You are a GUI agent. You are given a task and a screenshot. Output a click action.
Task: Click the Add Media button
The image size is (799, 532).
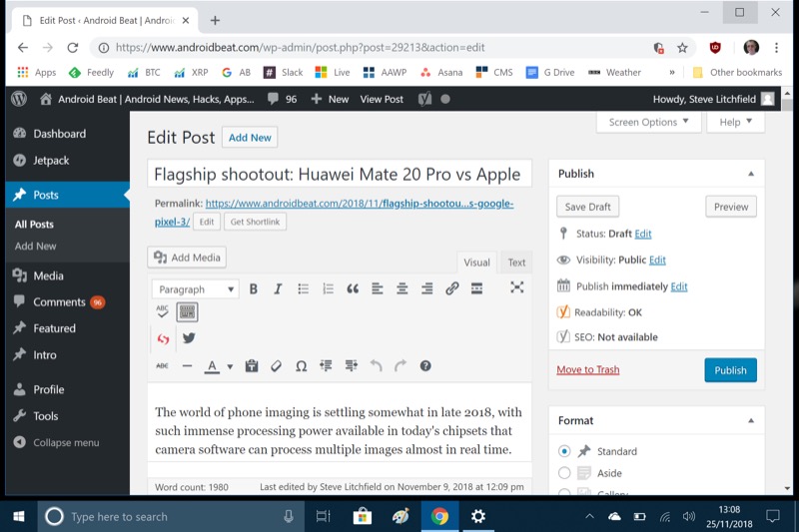click(x=187, y=258)
